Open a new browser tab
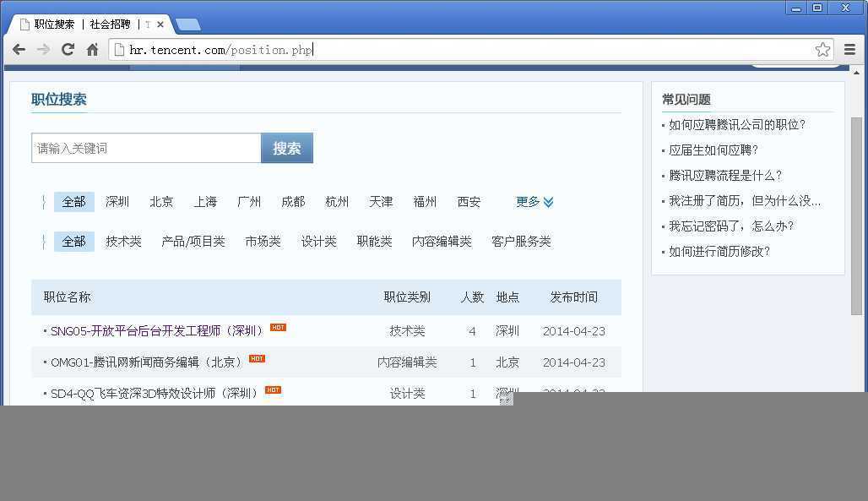Image resolution: width=868 pixels, height=501 pixels. (188, 25)
